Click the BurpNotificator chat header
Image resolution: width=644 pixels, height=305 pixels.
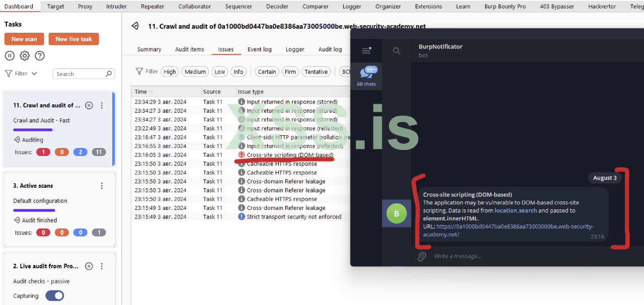(x=440, y=50)
